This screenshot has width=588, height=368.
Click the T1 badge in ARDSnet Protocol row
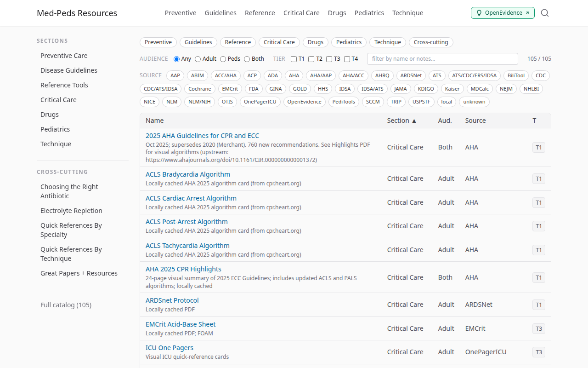[x=539, y=305]
